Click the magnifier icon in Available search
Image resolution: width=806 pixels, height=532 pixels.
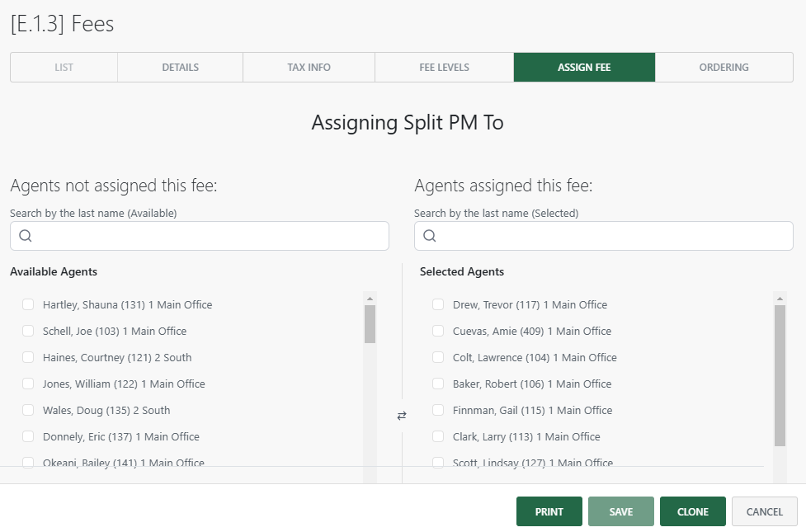26,236
